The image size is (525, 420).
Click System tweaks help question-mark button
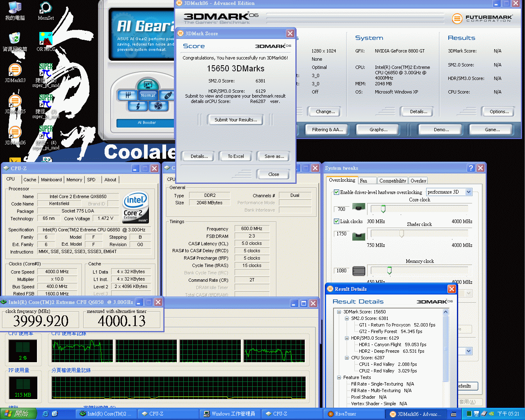coord(471,168)
